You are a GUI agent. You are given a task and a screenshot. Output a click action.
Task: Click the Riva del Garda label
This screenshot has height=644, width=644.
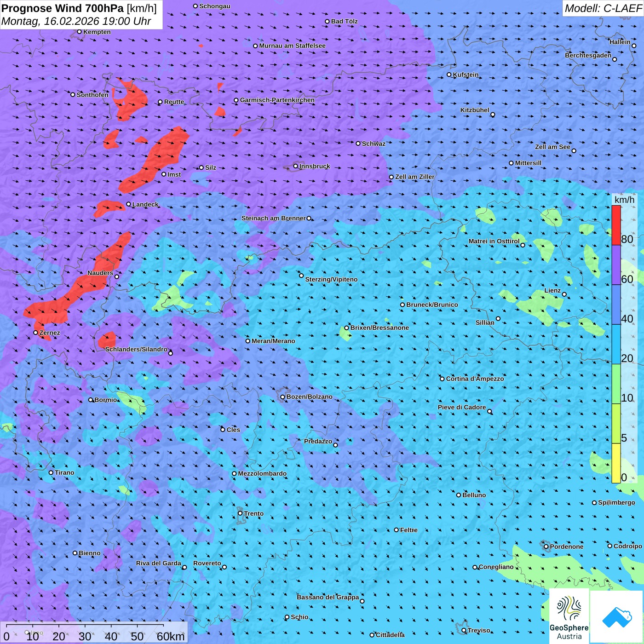(x=159, y=563)
